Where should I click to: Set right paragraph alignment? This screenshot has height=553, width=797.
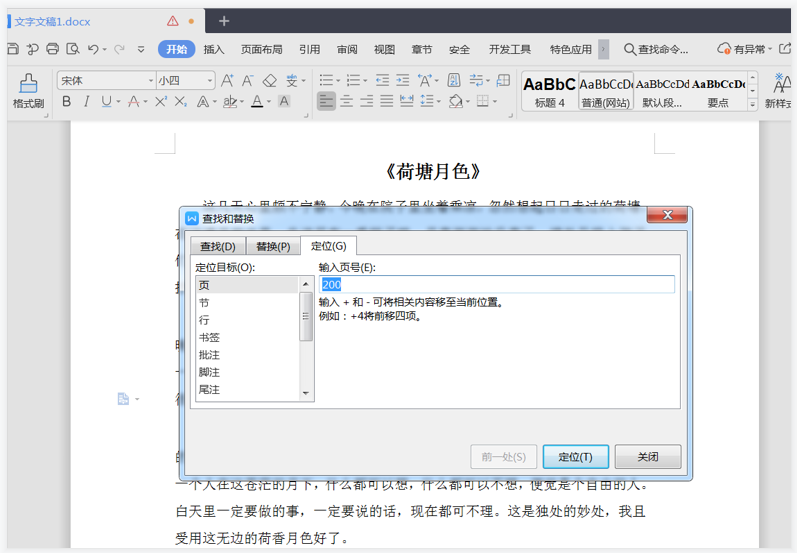pos(366,101)
